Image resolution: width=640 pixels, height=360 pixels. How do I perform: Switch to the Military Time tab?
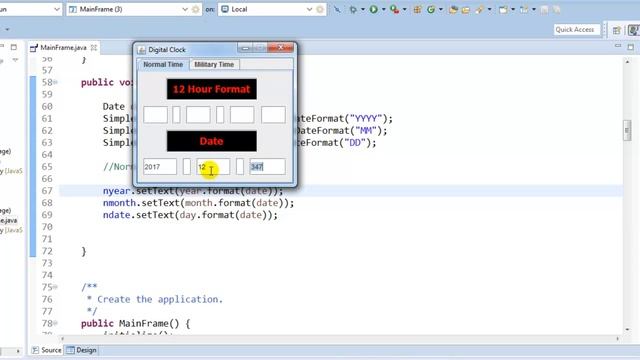coord(214,64)
